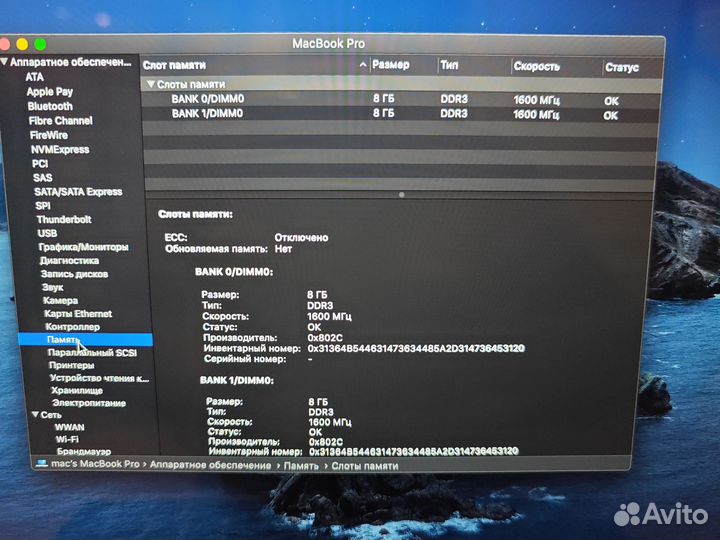720x540 pixels.
Task: Open the Диагностика sidebar entry
Action: coord(69,260)
